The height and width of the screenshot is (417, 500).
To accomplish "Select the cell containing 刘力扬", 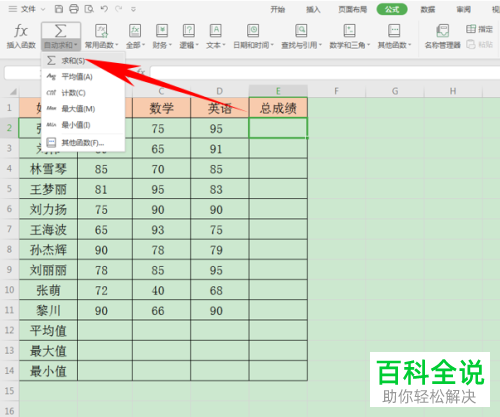I will [48, 209].
